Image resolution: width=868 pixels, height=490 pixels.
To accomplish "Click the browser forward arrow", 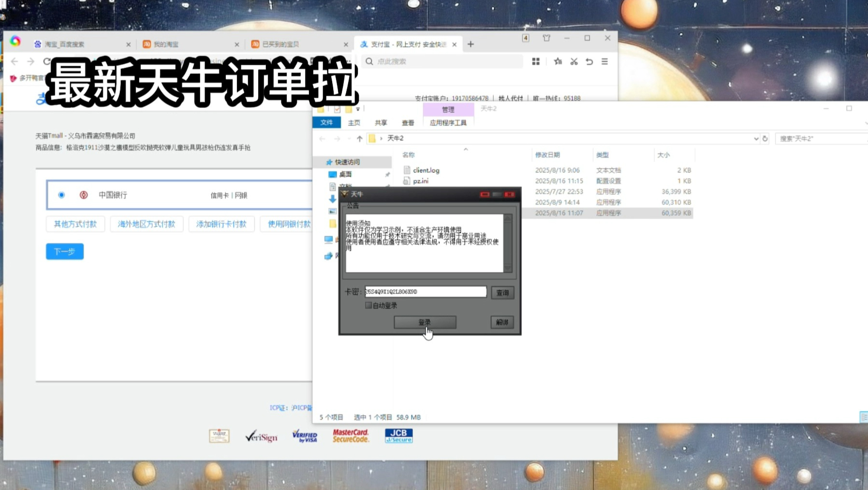I will click(31, 61).
